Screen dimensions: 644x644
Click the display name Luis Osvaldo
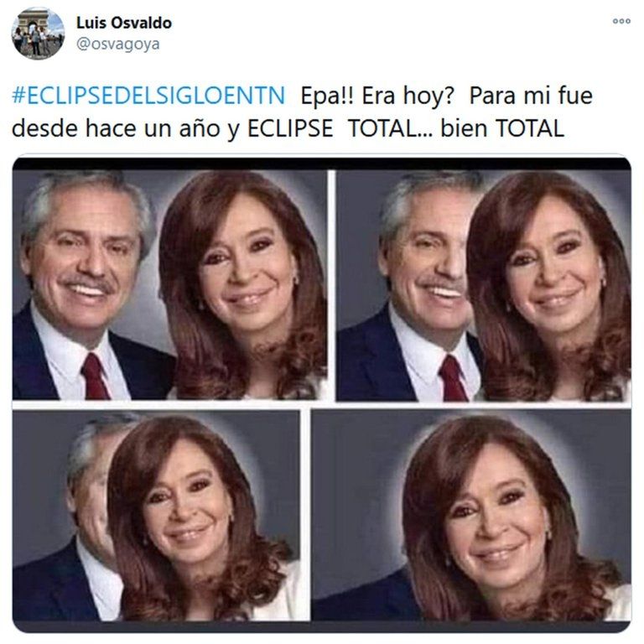pyautogui.click(x=124, y=23)
